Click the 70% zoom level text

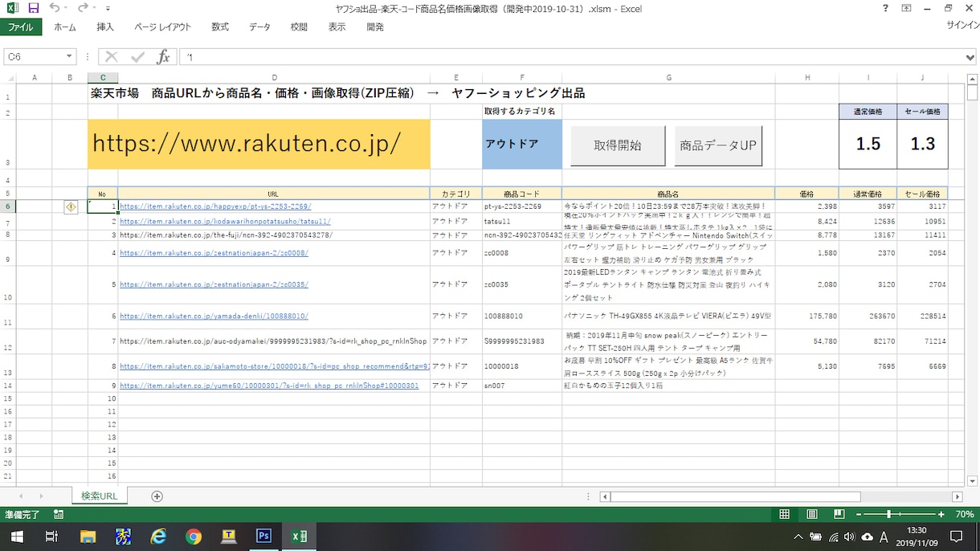(x=964, y=514)
